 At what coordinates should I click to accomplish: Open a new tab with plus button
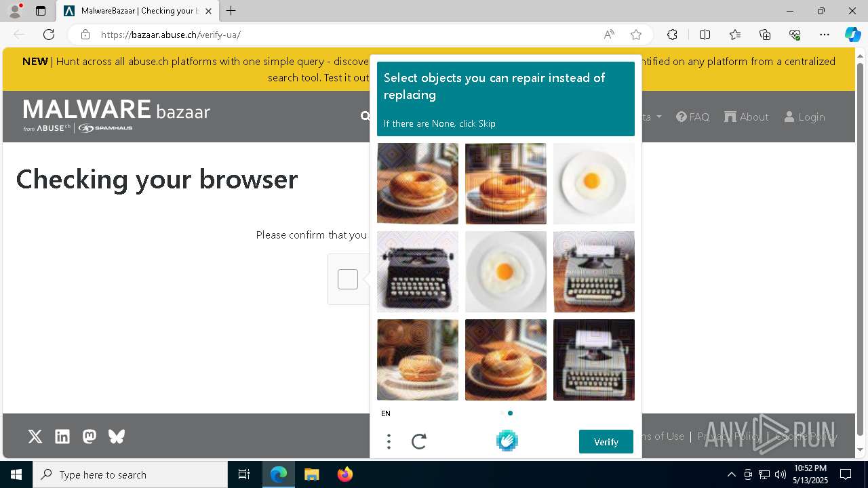(x=231, y=11)
